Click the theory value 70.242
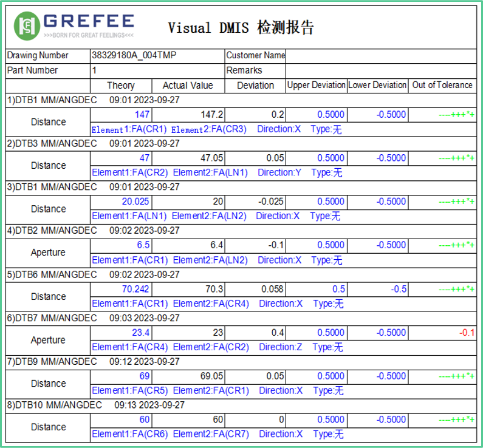The width and height of the screenshot is (483, 448). coord(135,289)
